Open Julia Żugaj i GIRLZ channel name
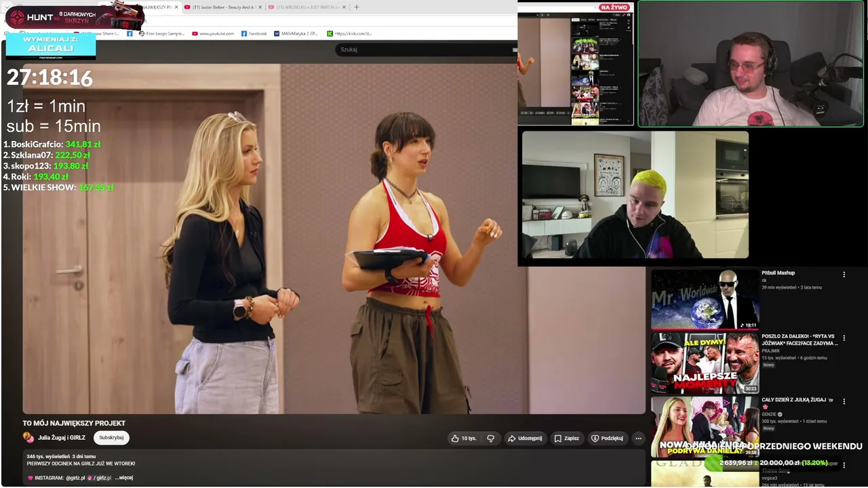This screenshot has width=868, height=488. point(62,438)
